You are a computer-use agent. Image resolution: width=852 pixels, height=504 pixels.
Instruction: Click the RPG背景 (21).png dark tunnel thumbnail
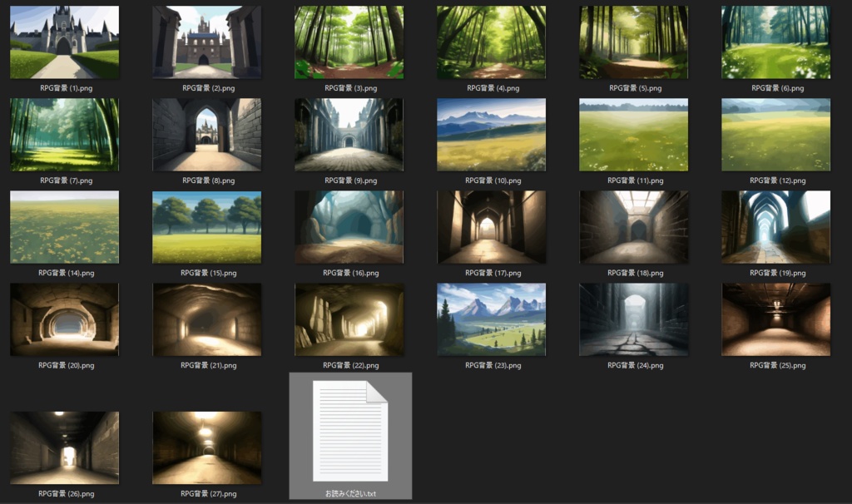207,319
